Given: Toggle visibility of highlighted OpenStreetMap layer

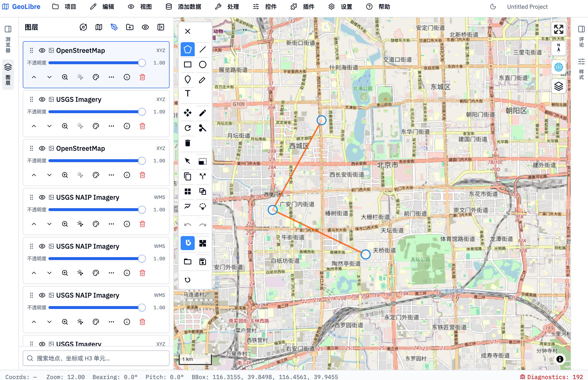Looking at the screenshot, I should click(42, 51).
